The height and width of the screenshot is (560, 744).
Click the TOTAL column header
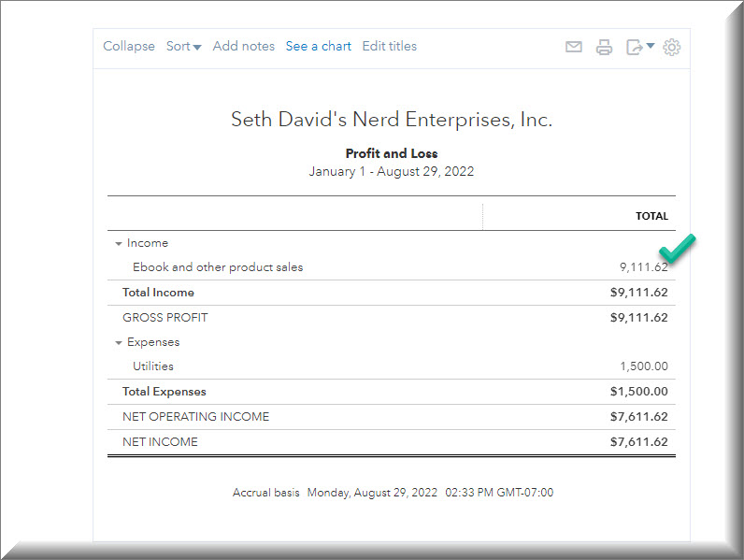point(651,216)
